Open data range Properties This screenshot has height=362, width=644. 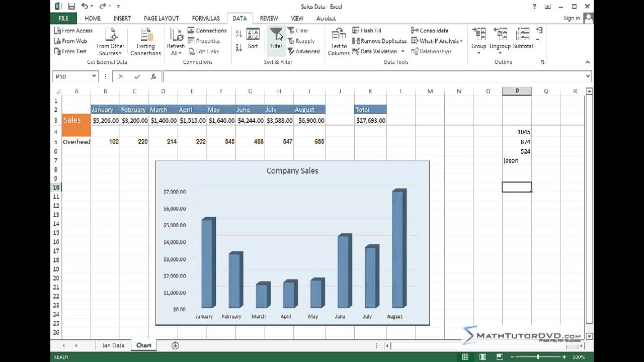(204, 41)
